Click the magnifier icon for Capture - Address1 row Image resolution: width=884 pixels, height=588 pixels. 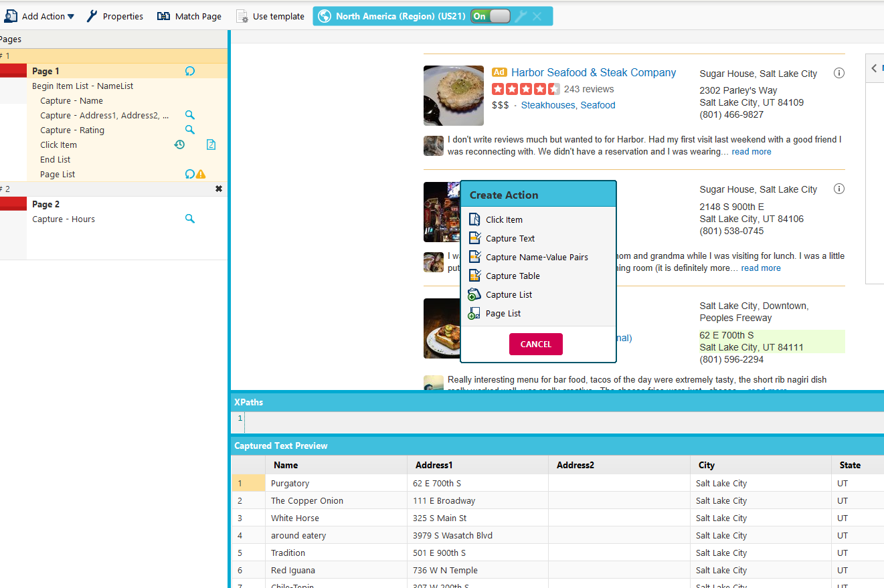[x=190, y=115]
